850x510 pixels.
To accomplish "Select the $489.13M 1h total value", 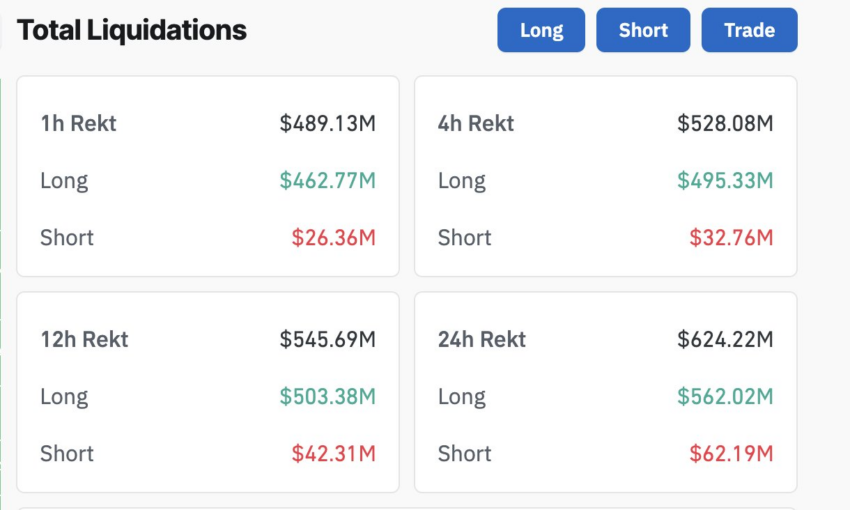I will click(x=327, y=124).
